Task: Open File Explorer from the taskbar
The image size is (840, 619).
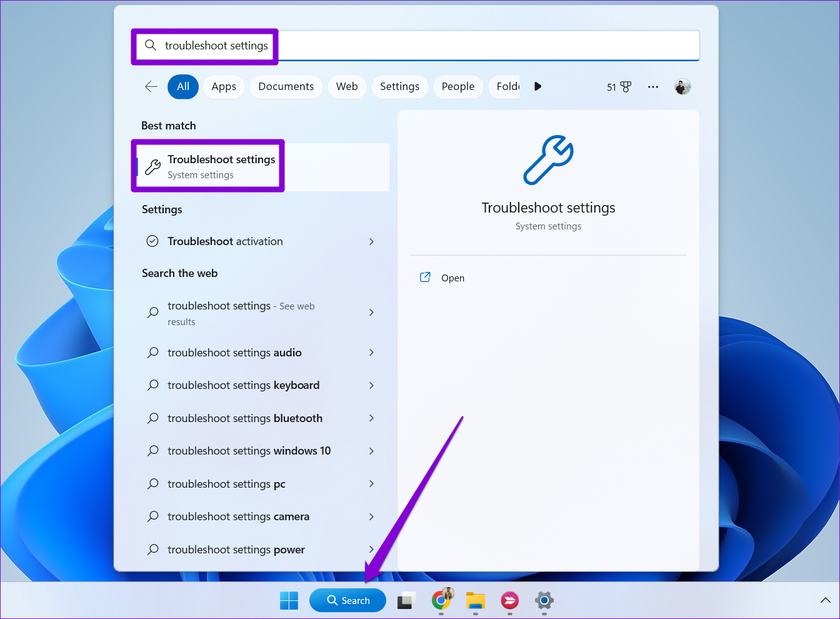Action: coord(475,600)
